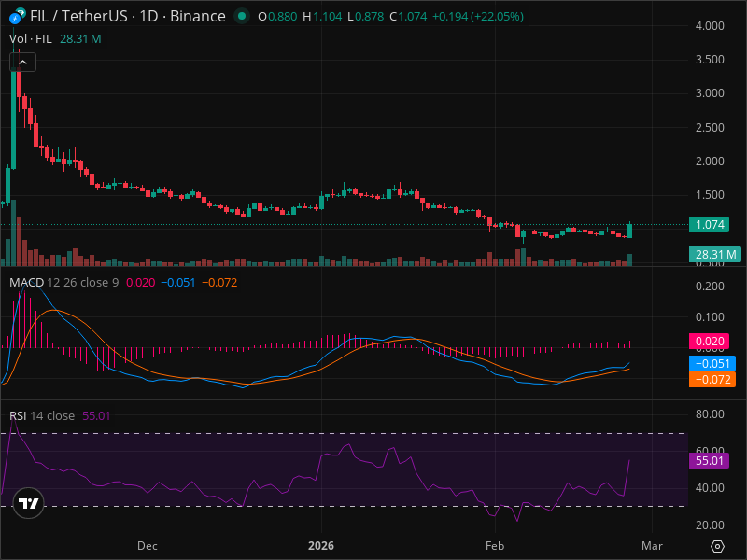Select the RSI 14 close label
747x560 pixels.
click(42, 415)
